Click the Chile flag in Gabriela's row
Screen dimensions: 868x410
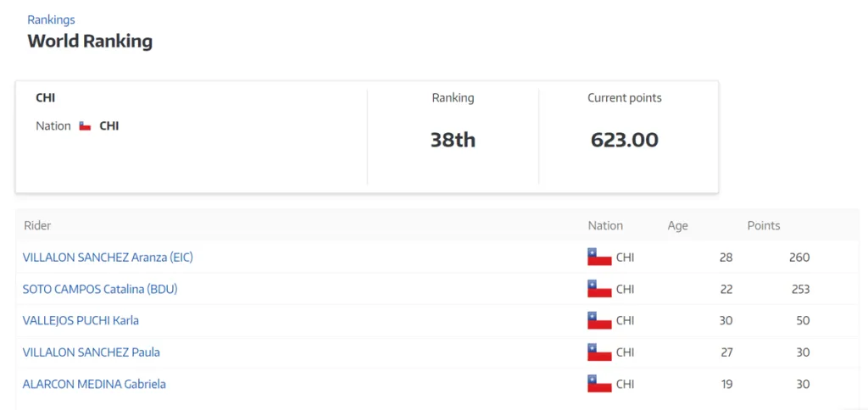(599, 384)
